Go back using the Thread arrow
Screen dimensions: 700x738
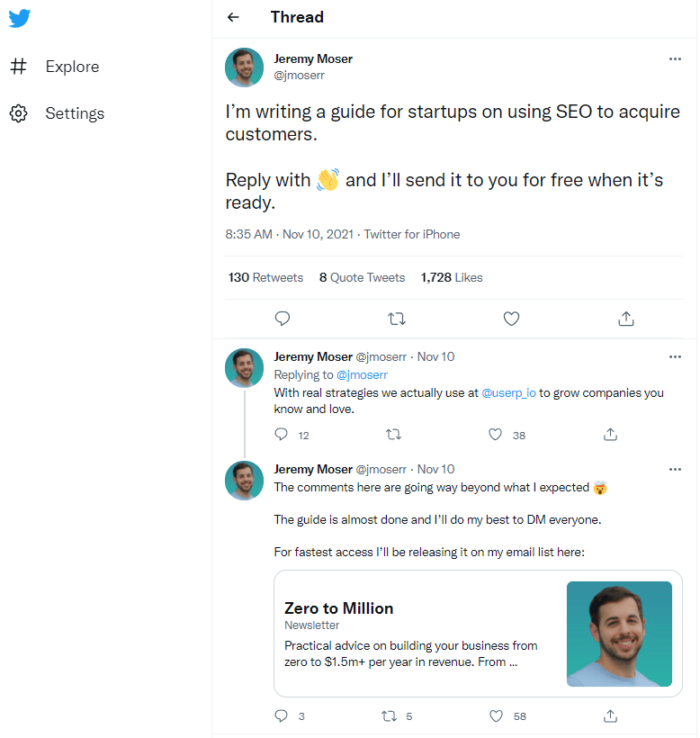(x=234, y=17)
